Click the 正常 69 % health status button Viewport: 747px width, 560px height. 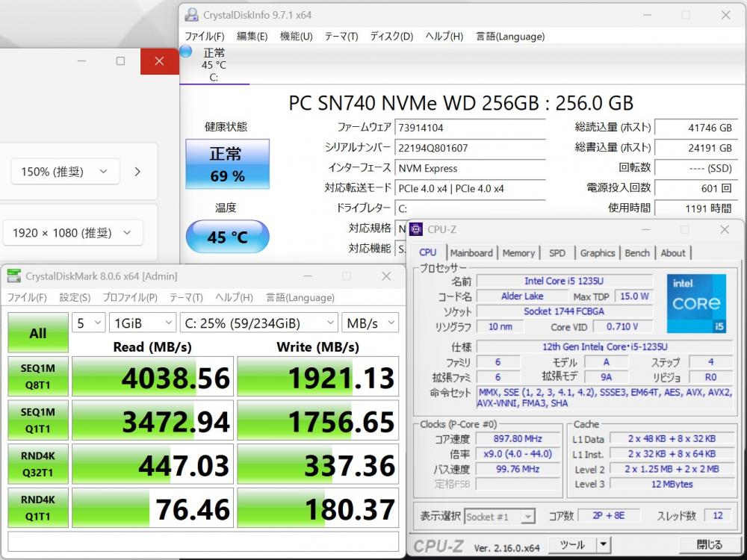tap(227, 164)
